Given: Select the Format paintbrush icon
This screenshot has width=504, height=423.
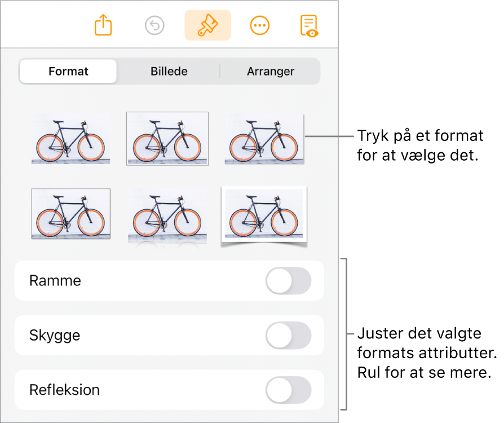Looking at the screenshot, I should tap(207, 25).
